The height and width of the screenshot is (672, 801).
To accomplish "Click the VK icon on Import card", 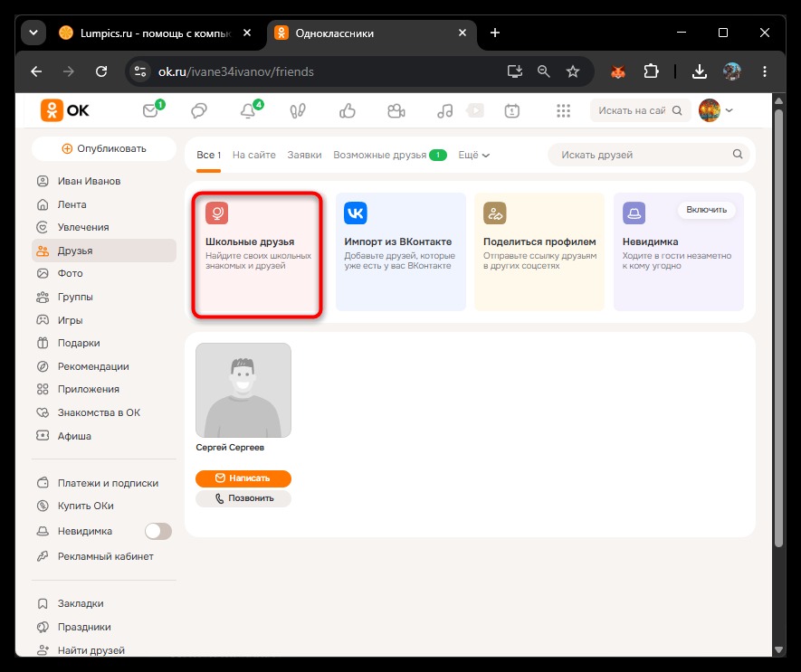I will [356, 213].
